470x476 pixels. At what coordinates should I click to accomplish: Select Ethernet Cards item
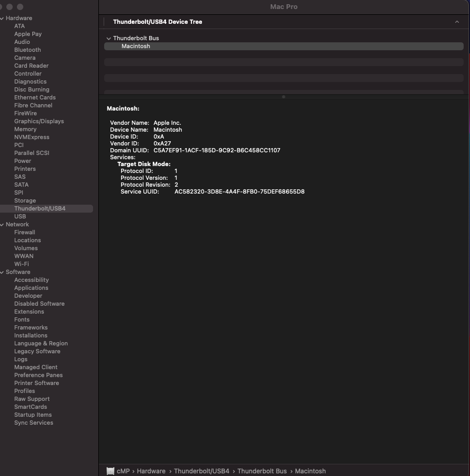35,97
